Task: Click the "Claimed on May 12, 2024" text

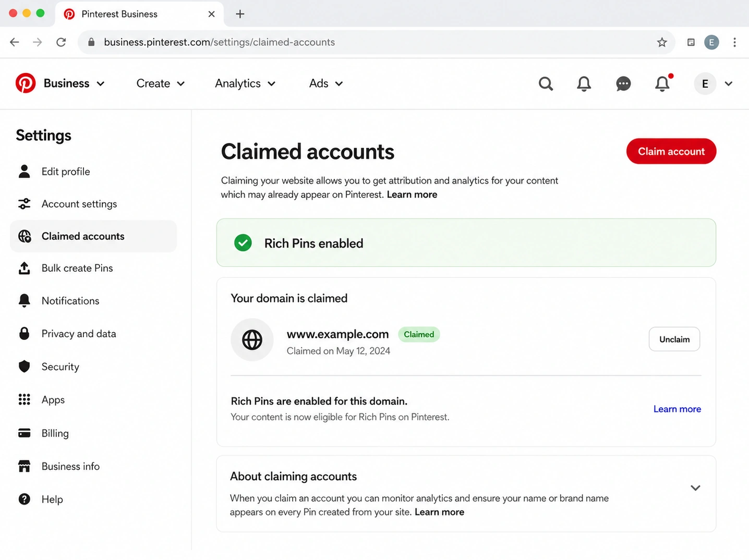Action: coord(339,351)
